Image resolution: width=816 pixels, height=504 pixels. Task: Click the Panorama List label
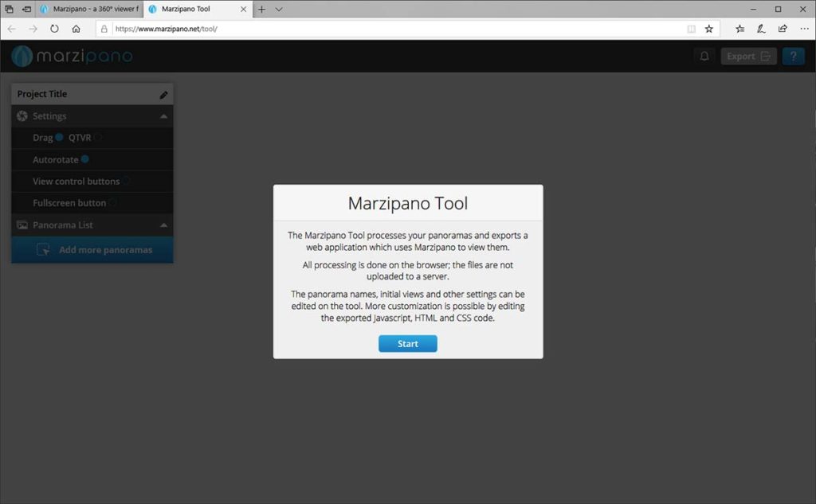[x=62, y=225]
